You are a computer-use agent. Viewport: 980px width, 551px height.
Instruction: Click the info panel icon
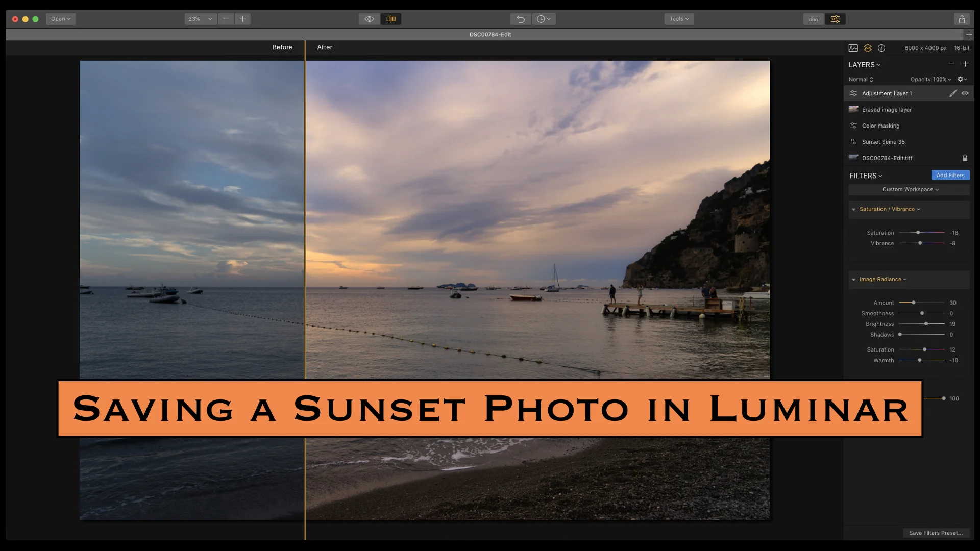point(881,48)
